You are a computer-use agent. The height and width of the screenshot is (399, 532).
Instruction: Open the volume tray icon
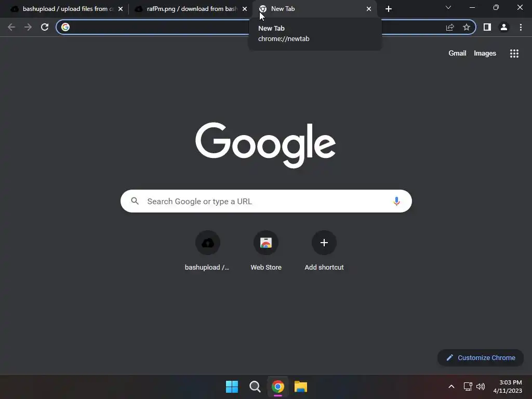click(481, 386)
